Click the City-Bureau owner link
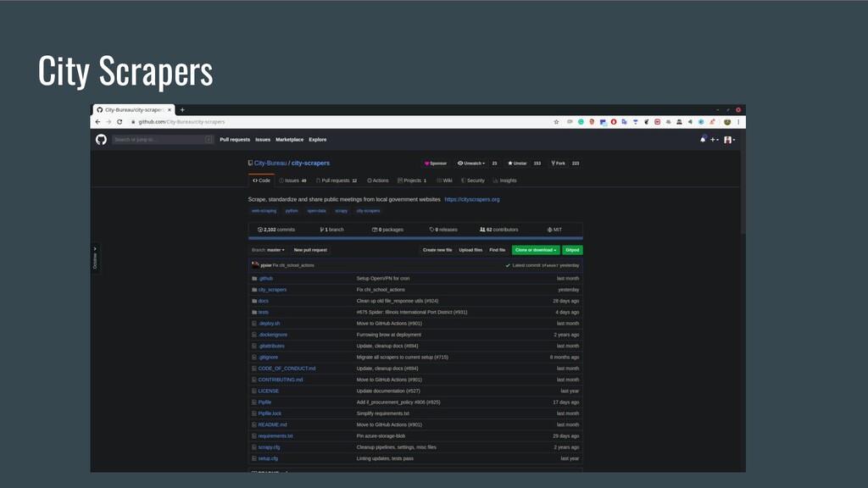Screen dimensions: 868x488 click(x=270, y=164)
